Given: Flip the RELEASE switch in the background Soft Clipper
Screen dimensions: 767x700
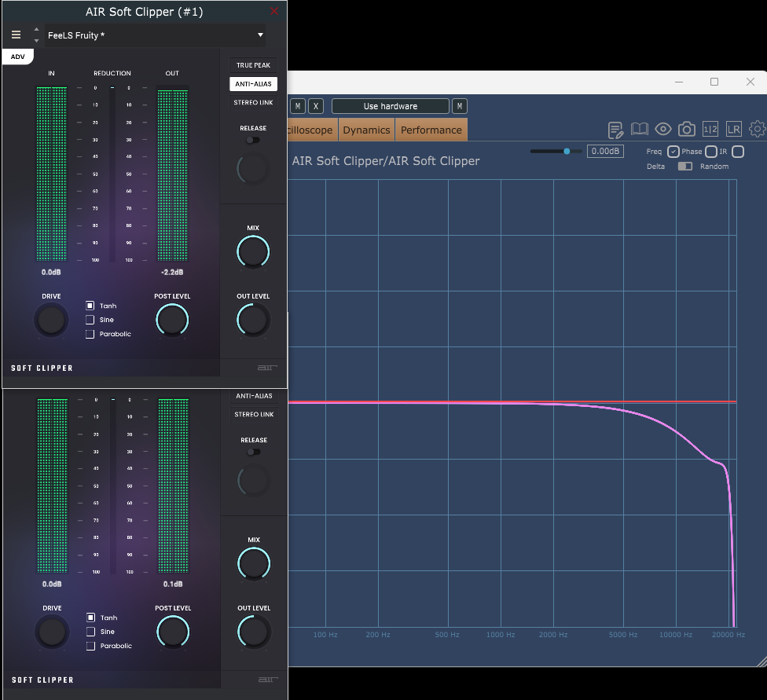Looking at the screenshot, I should click(254, 452).
